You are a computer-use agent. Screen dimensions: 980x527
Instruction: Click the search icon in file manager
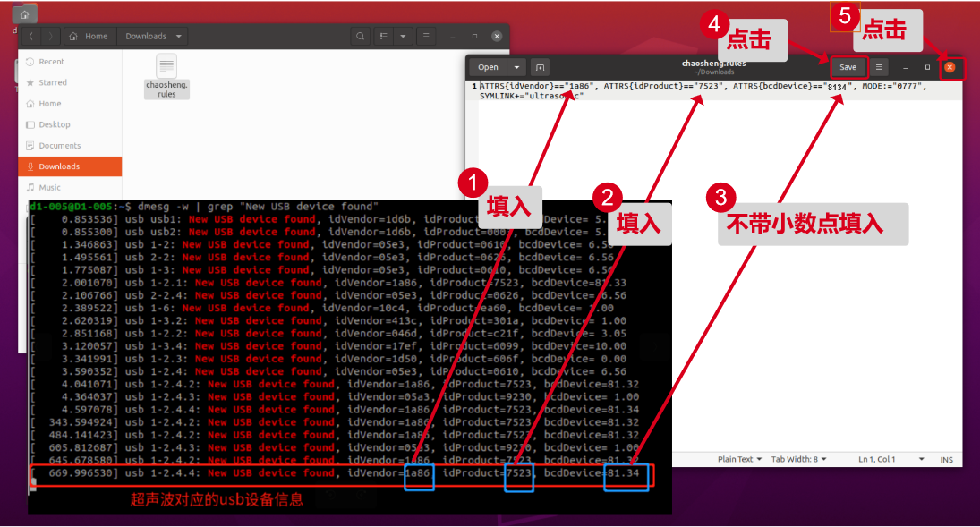tap(360, 37)
